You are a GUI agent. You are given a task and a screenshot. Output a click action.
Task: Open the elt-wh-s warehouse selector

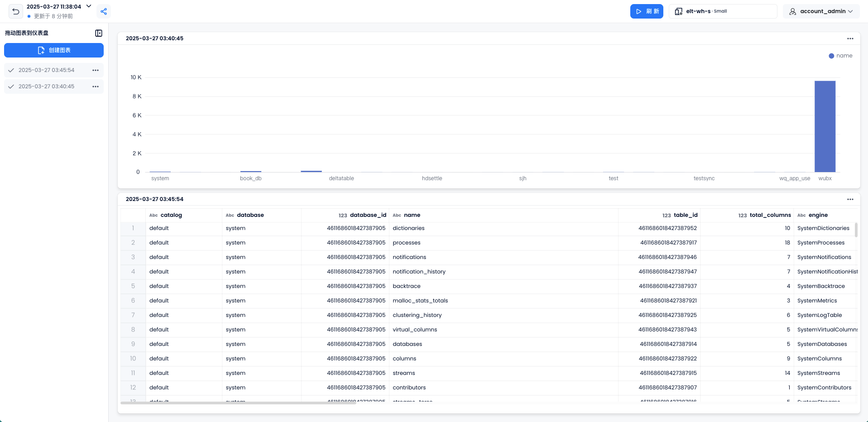[x=723, y=11]
